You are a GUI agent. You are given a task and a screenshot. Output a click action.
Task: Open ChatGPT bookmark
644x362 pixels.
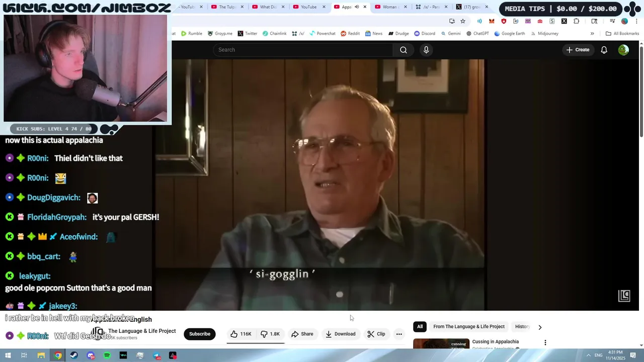pos(477,34)
